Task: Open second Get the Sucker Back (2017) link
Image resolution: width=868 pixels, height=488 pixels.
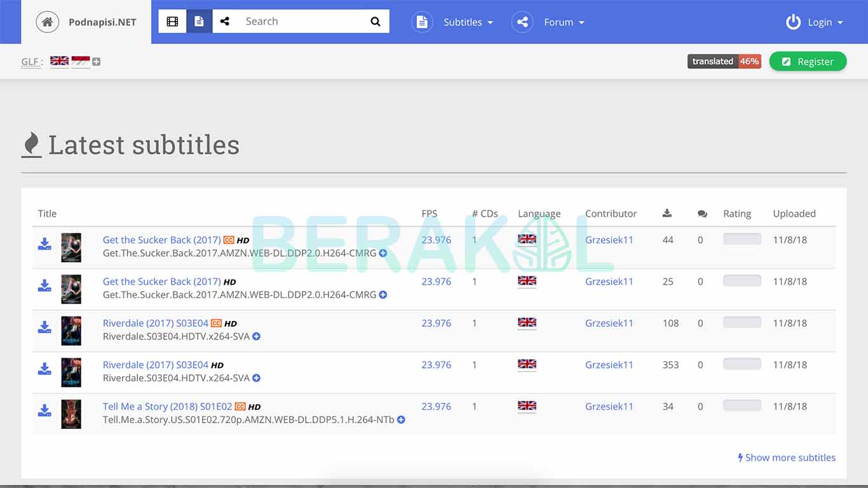Action: click(x=162, y=281)
